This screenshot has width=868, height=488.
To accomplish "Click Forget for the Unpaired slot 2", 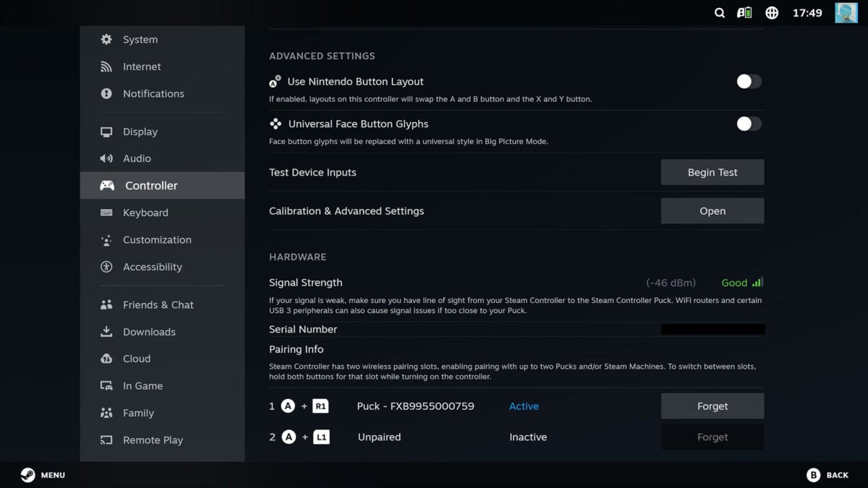I will pos(712,437).
